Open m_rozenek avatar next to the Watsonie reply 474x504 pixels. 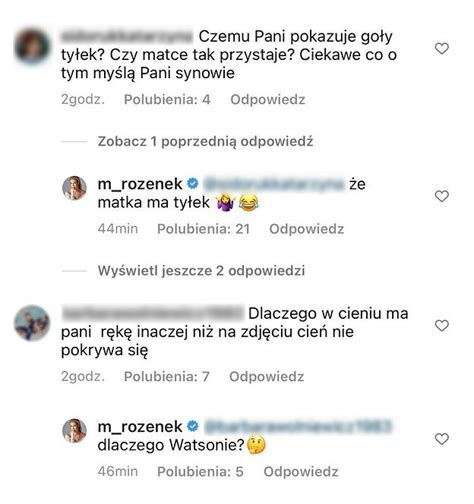74,431
